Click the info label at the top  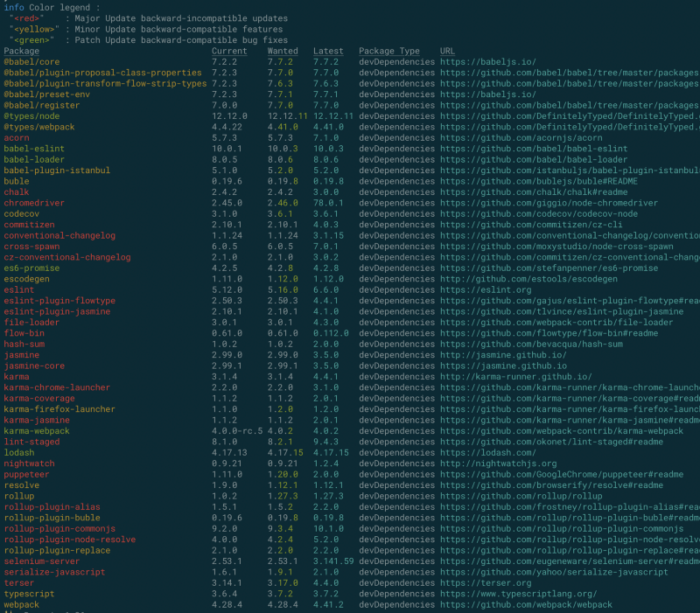coord(14,7)
